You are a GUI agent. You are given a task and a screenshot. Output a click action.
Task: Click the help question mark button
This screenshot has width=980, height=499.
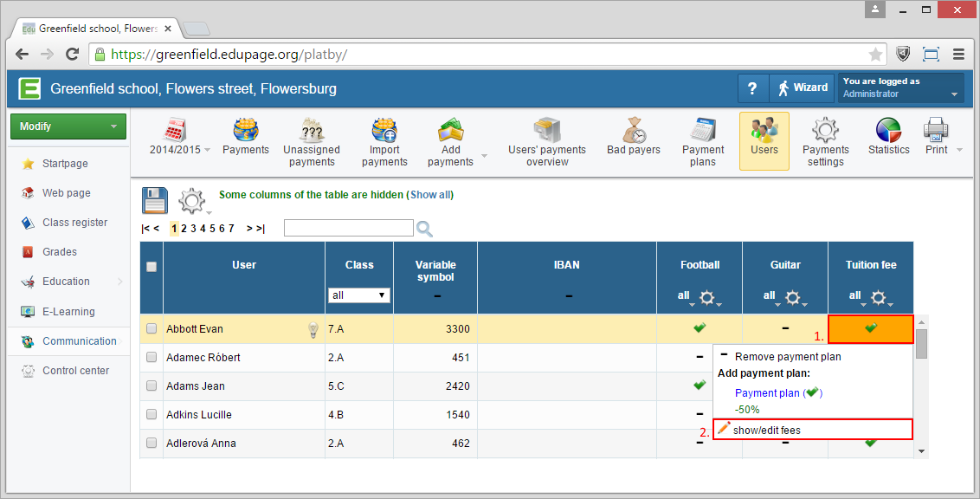752,88
